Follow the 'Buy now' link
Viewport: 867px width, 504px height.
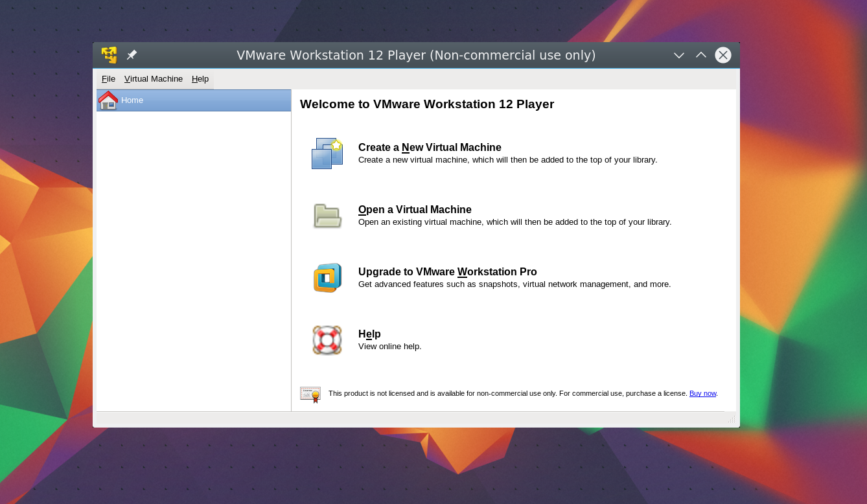702,393
